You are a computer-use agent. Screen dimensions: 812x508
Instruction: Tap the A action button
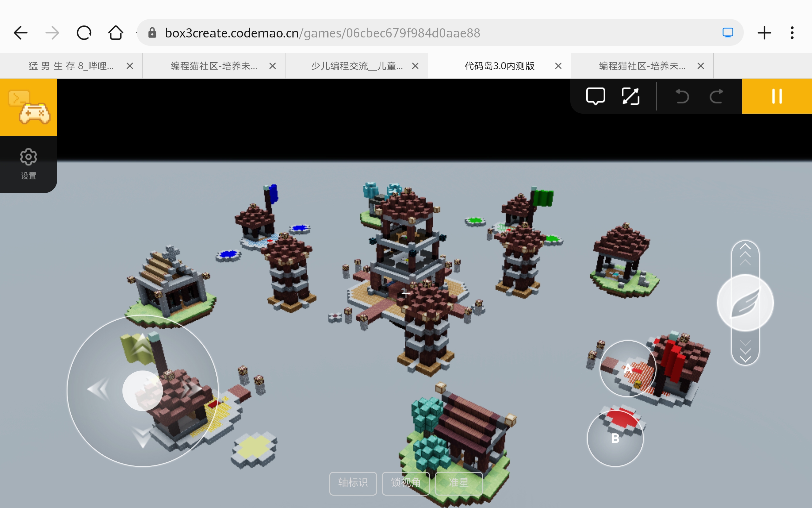coord(628,369)
